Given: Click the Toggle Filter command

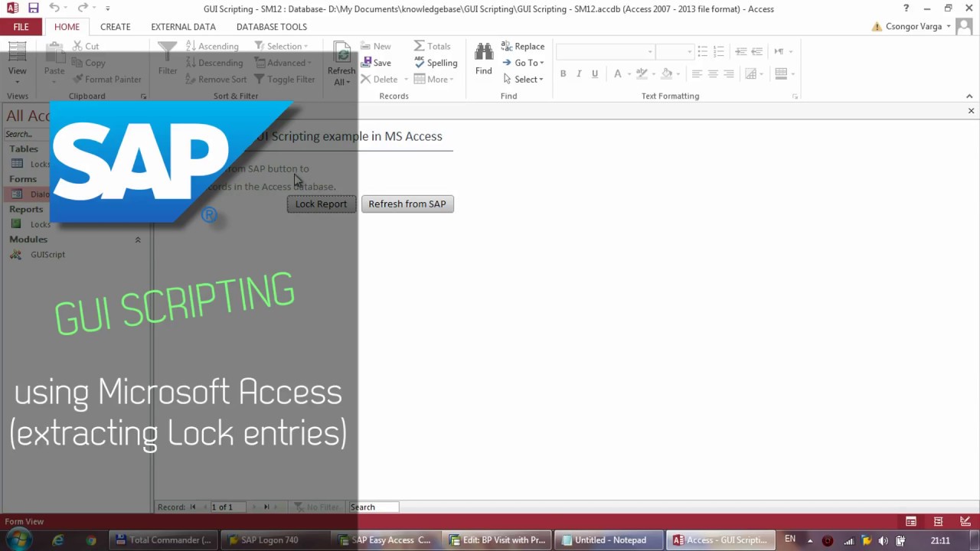Looking at the screenshot, I should click(284, 80).
